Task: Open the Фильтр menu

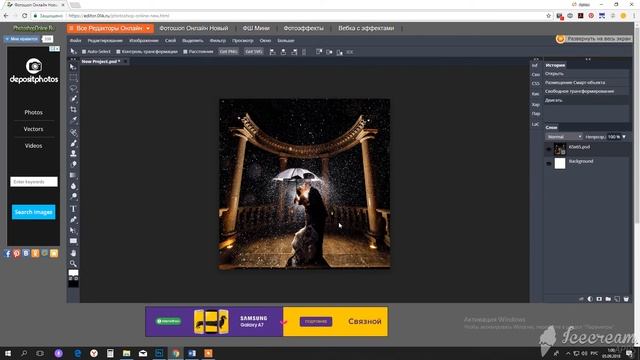Action: click(218, 40)
